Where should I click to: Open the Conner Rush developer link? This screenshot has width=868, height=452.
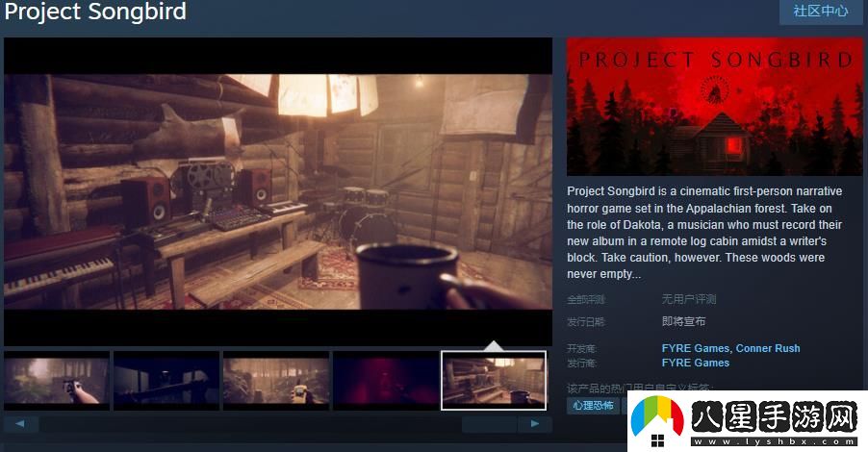click(768, 348)
